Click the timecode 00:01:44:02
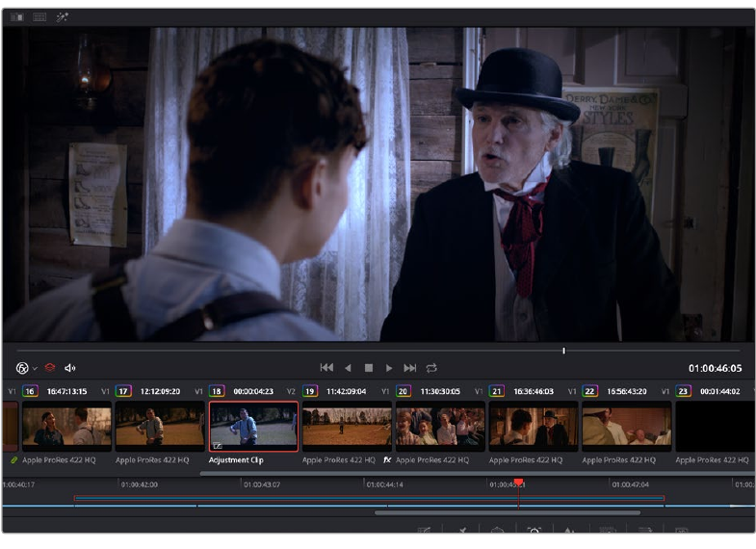The height and width of the screenshot is (549, 756). click(x=719, y=391)
